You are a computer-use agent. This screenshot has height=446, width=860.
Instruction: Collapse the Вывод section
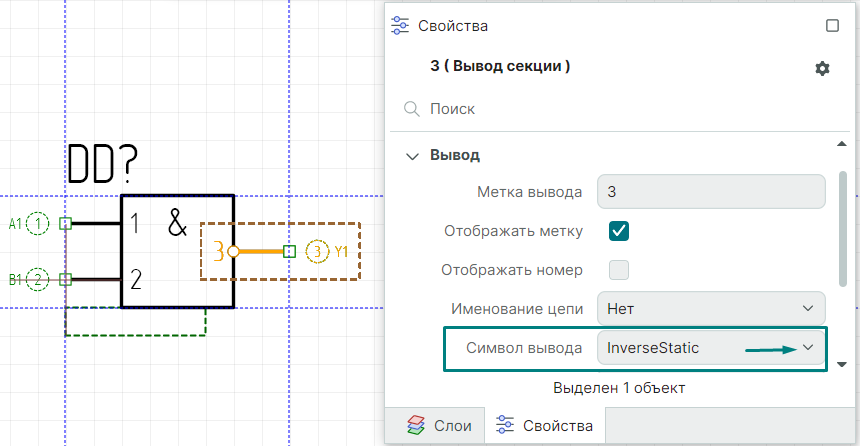411,155
